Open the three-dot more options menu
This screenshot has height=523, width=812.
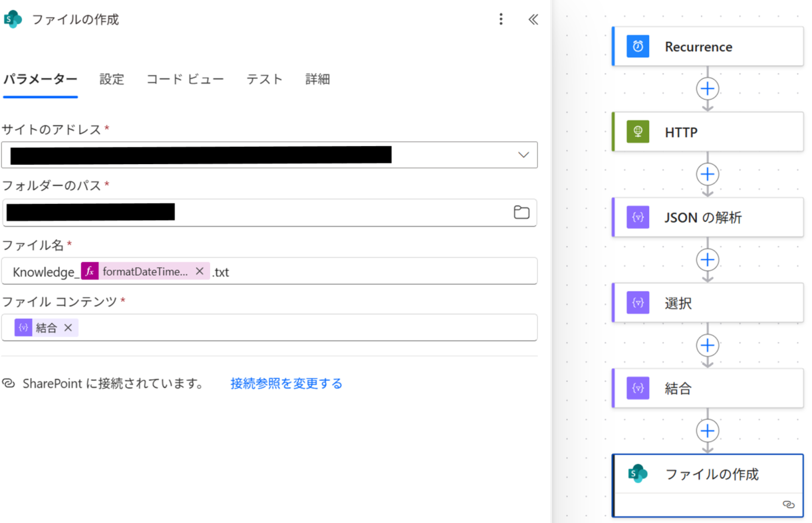click(501, 19)
